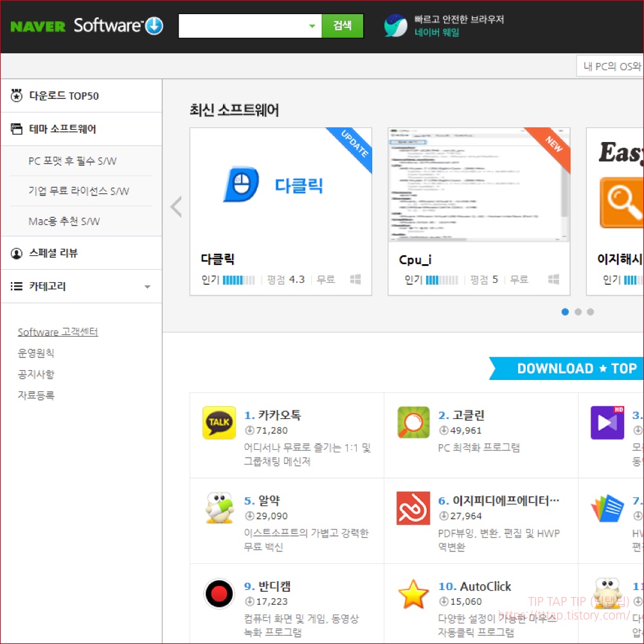Screen dimensions: 644x644
Task: Click the orange magnifier Easy icon
Action: [x=622, y=202]
